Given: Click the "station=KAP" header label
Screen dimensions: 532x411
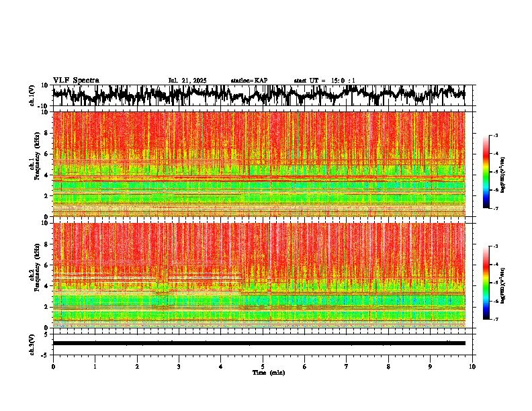Looking at the screenshot, I should pos(249,81).
